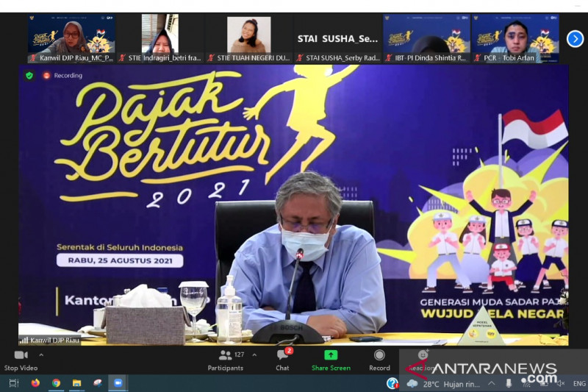Open the Chat panel
This screenshot has width=588, height=392.
click(283, 360)
